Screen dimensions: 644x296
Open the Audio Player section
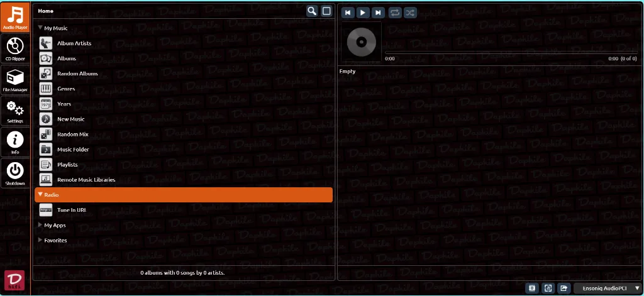15,17
